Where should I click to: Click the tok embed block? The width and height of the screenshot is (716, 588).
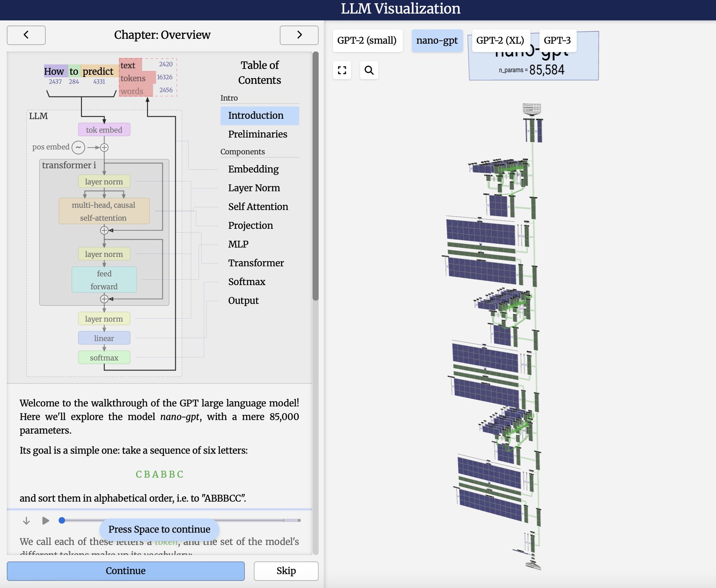[x=104, y=130]
